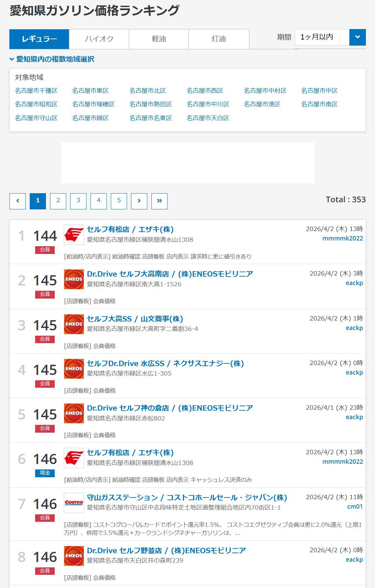Click the ENEOS logo beside Dr.Drive セルフ大高南店
The image size is (375, 588).
(74, 279)
